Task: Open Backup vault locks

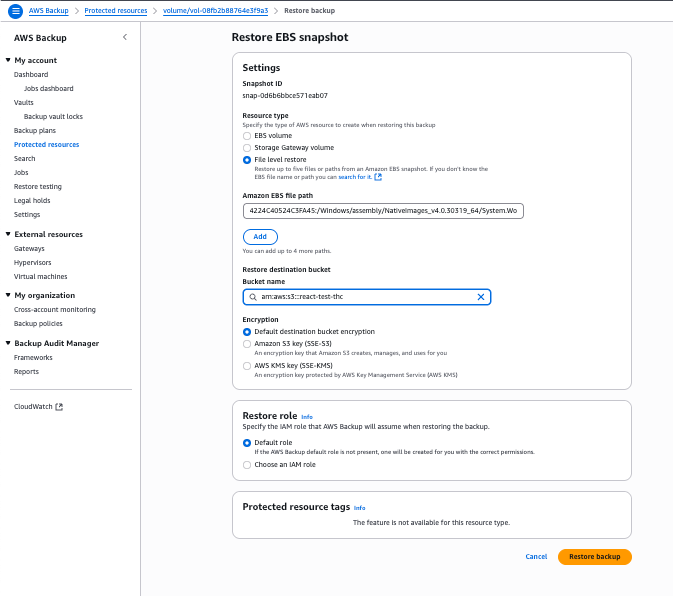Action: point(53,116)
